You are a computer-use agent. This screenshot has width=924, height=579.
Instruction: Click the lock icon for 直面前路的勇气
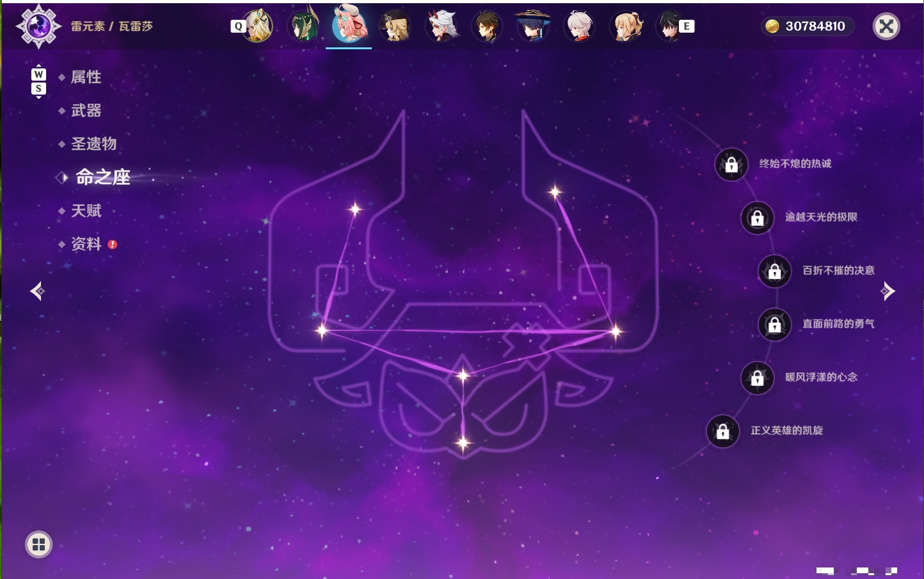pyautogui.click(x=774, y=324)
